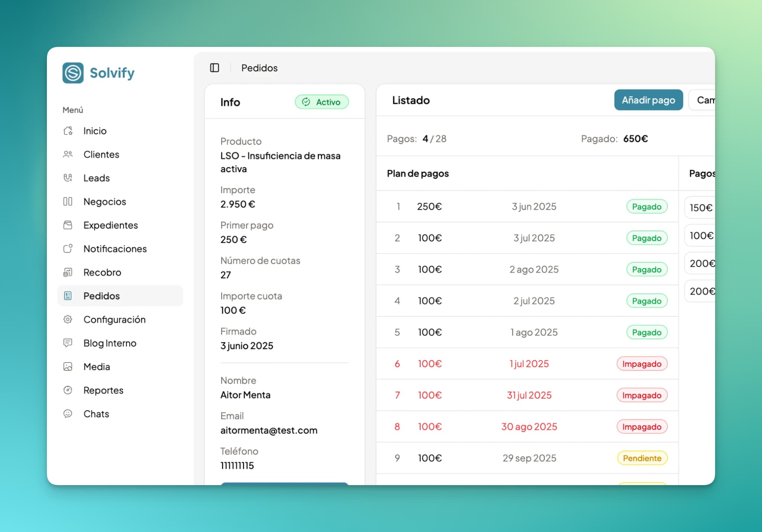Click the Notificaciones icon in sidebar
762x532 pixels.
(68, 249)
